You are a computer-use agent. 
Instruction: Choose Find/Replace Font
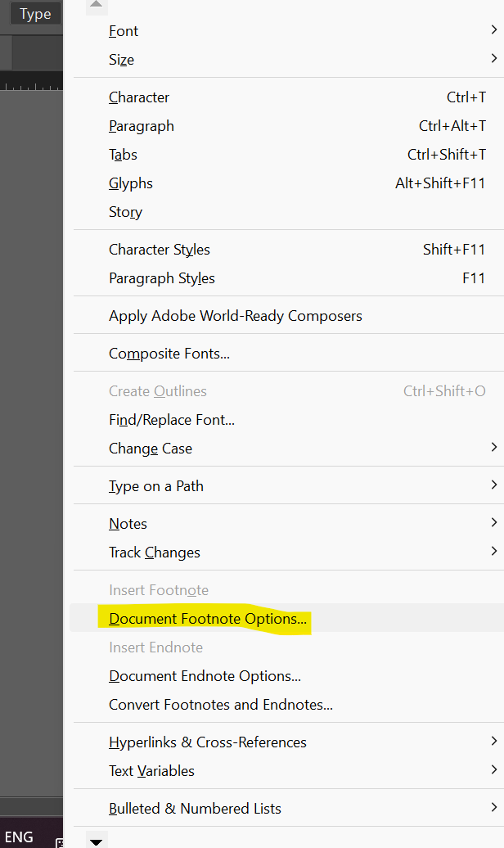pos(172,420)
